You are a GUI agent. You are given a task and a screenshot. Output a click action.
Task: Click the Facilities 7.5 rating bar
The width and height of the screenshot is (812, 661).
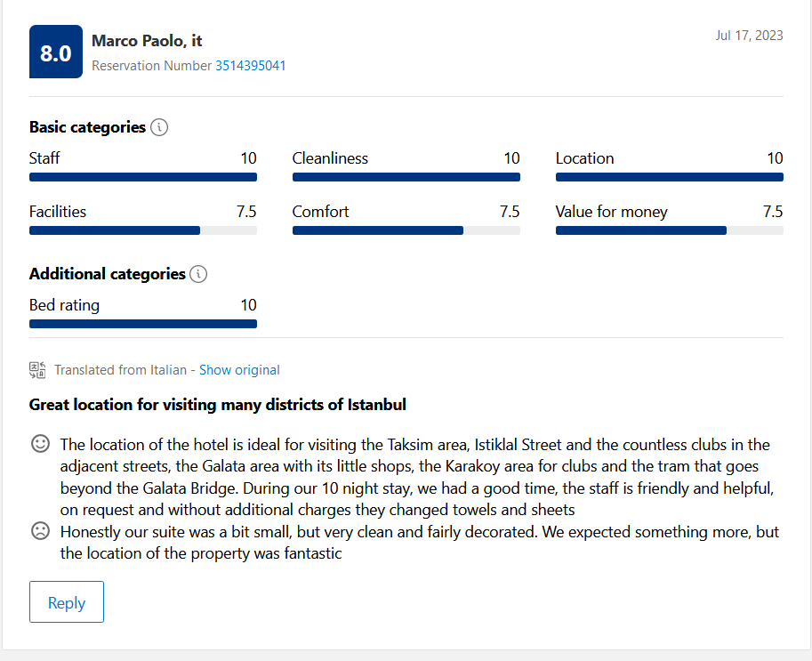click(143, 230)
